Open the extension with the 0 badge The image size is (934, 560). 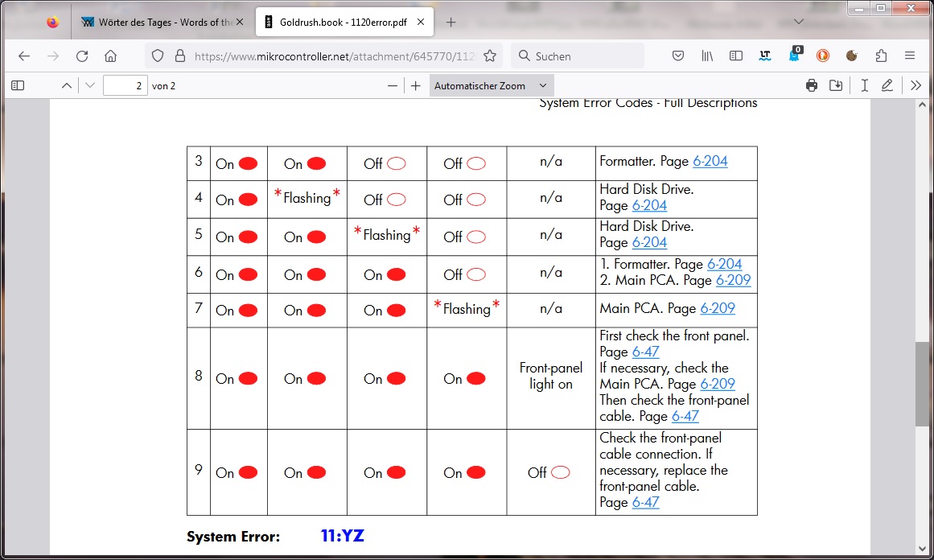click(x=795, y=55)
